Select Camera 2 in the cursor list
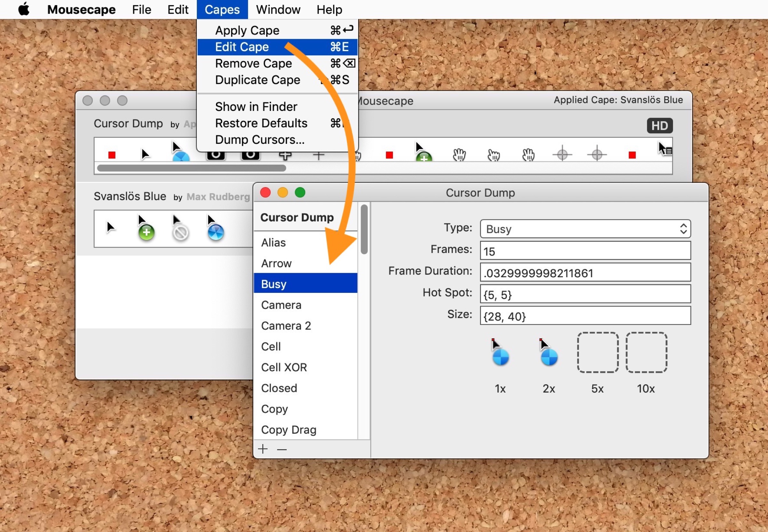Screen dimensions: 768x532 tap(286, 326)
